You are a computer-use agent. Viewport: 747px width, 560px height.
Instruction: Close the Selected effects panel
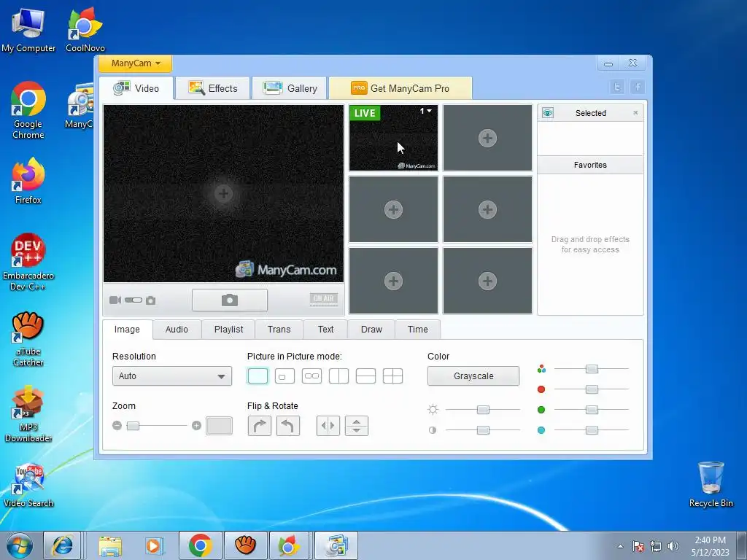(635, 113)
